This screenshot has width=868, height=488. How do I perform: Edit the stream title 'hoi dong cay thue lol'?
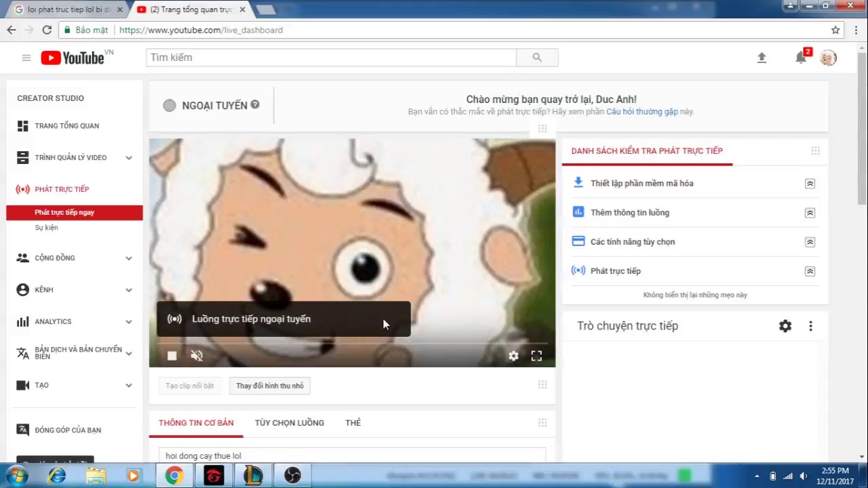(352, 455)
